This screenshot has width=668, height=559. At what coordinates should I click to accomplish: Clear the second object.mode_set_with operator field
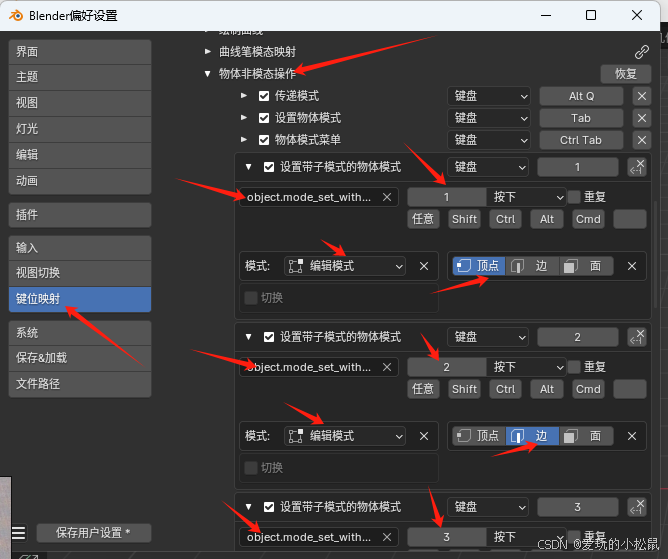[x=387, y=367]
